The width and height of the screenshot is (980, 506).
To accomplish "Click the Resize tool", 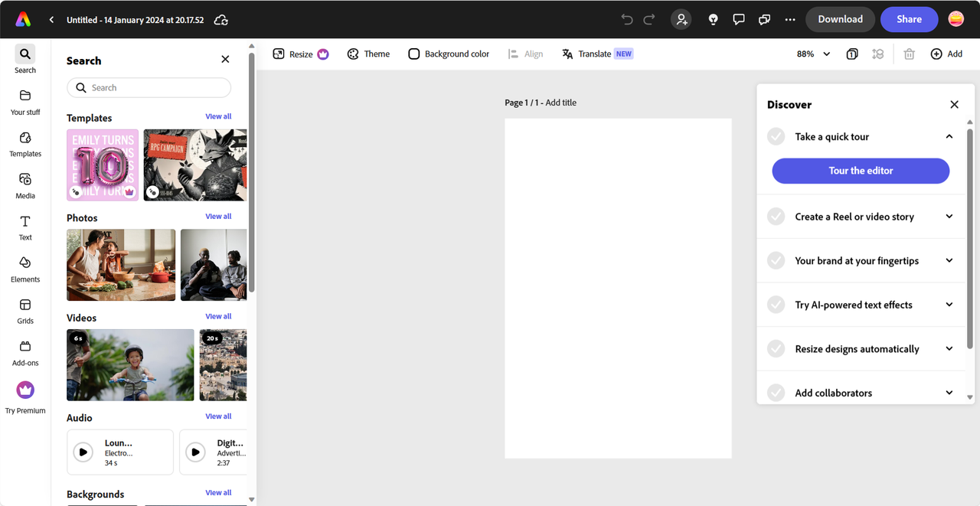I will (x=300, y=54).
